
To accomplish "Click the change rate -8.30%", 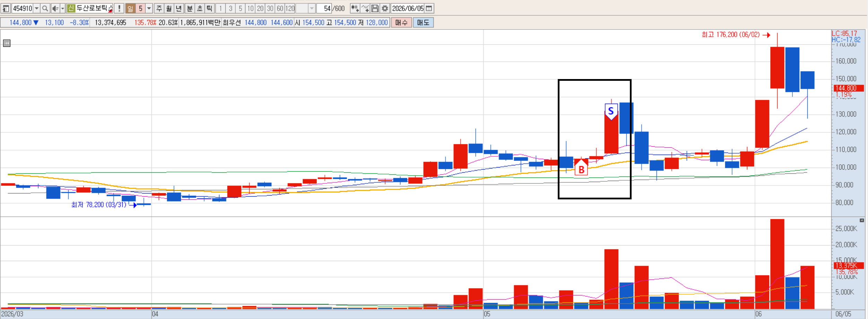I will pos(79,23).
